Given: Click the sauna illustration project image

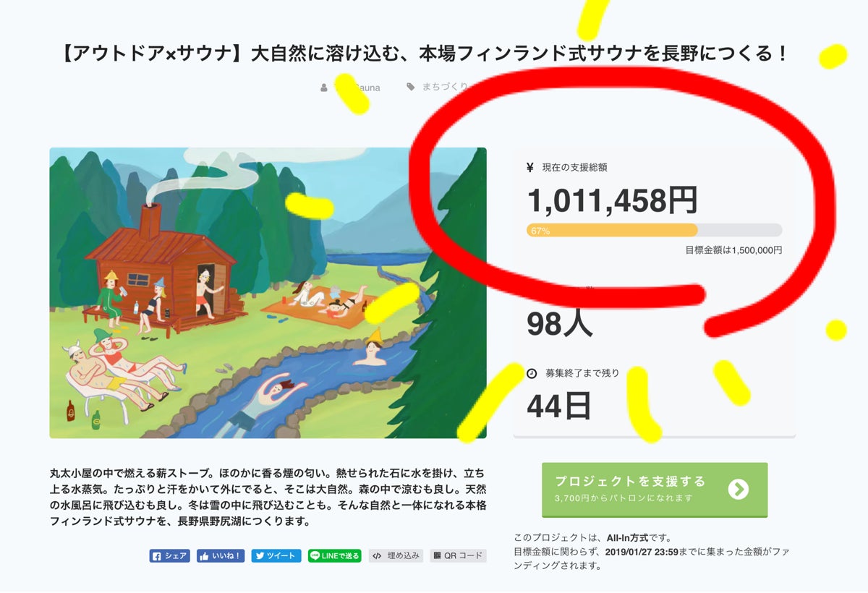Looking at the screenshot, I should point(268,293).
